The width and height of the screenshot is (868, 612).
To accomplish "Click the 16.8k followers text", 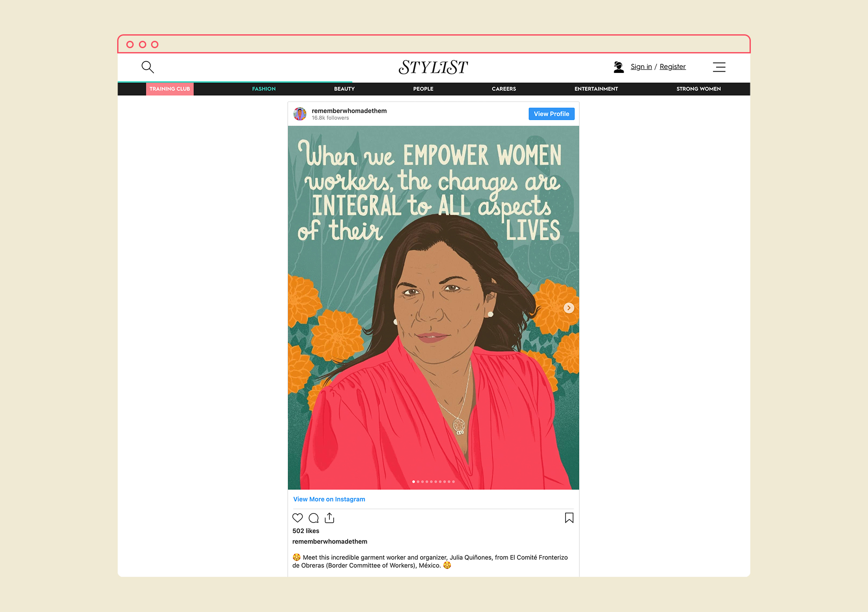I will 330,118.
